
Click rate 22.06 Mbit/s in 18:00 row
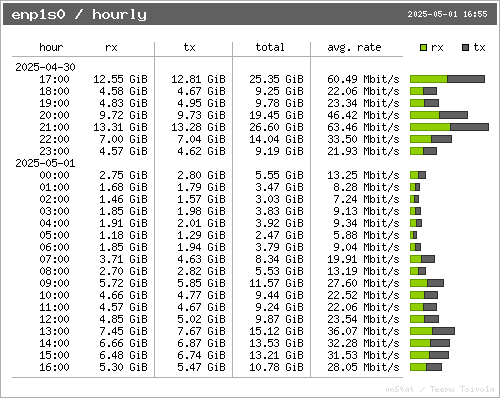pos(363,91)
